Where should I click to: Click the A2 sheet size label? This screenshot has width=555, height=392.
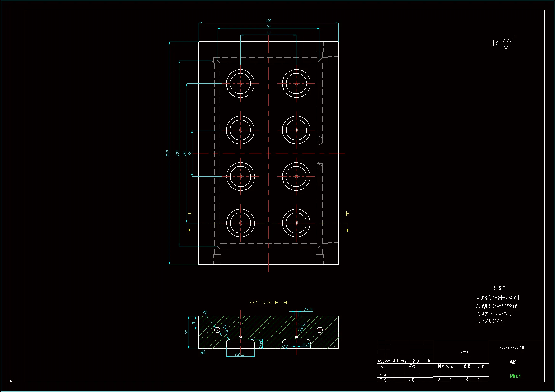point(11,380)
